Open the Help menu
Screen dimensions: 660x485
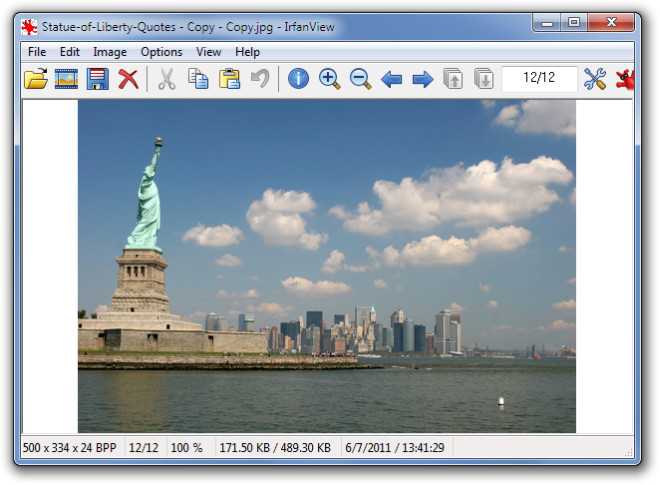pos(247,52)
